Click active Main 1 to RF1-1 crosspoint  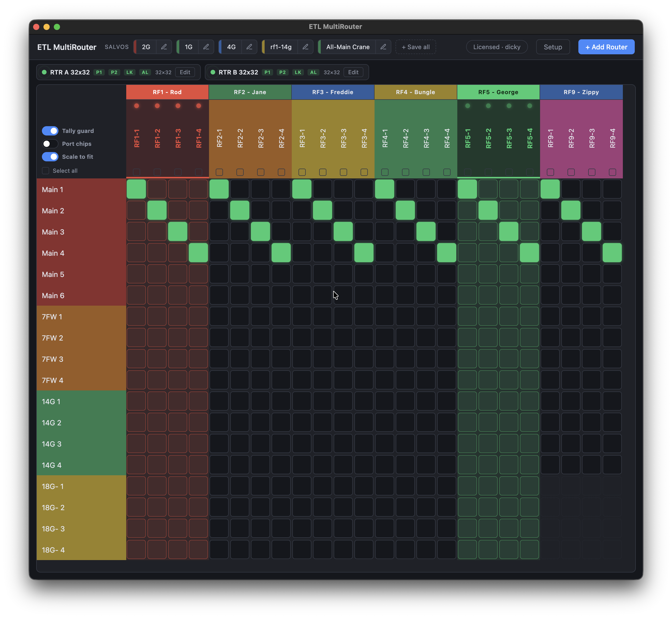(x=137, y=189)
